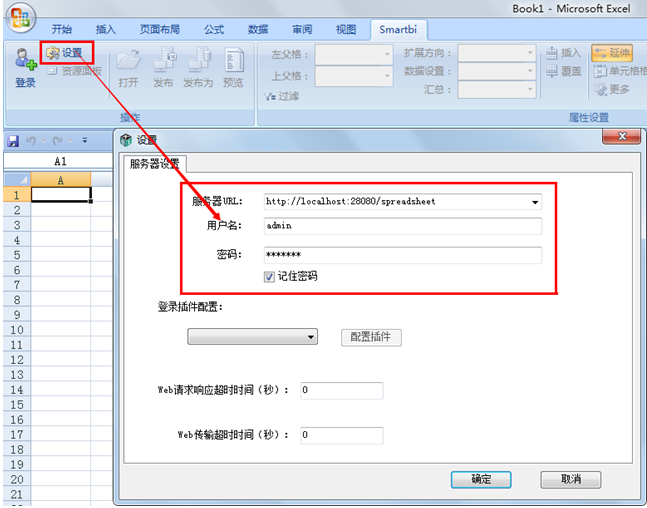
Task: Click the 登录 login icon
Action: [25, 64]
